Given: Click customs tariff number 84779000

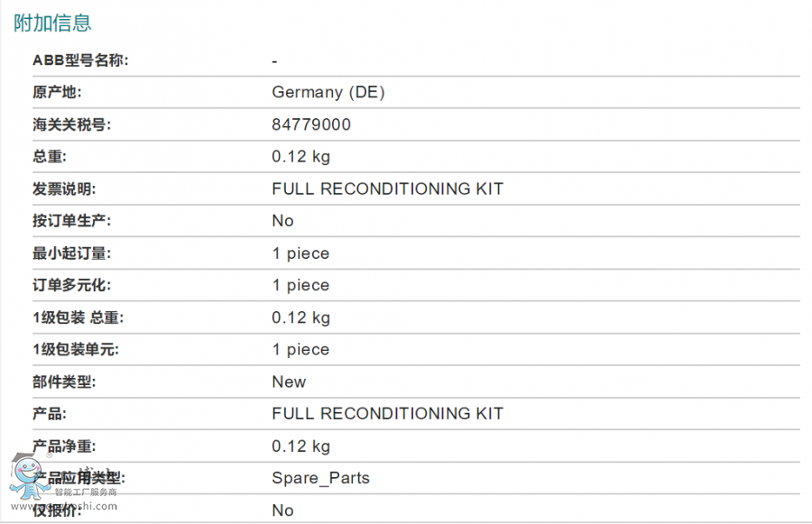Looking at the screenshot, I should 311,124.
